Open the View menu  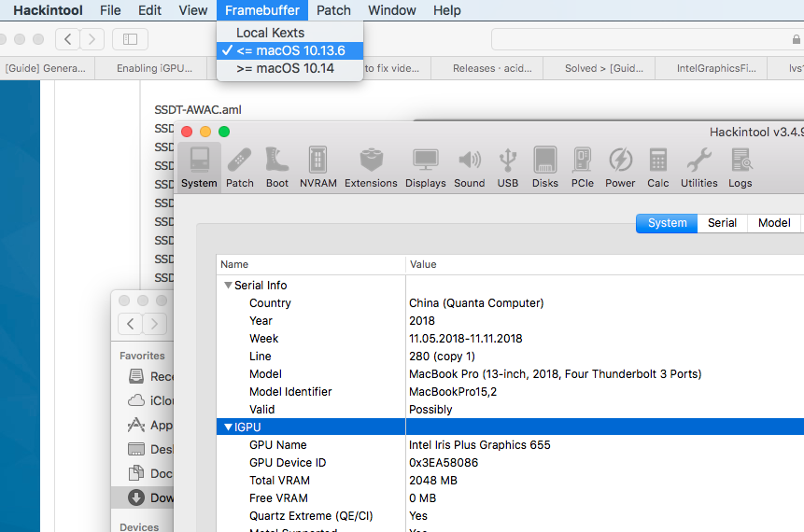pos(192,10)
